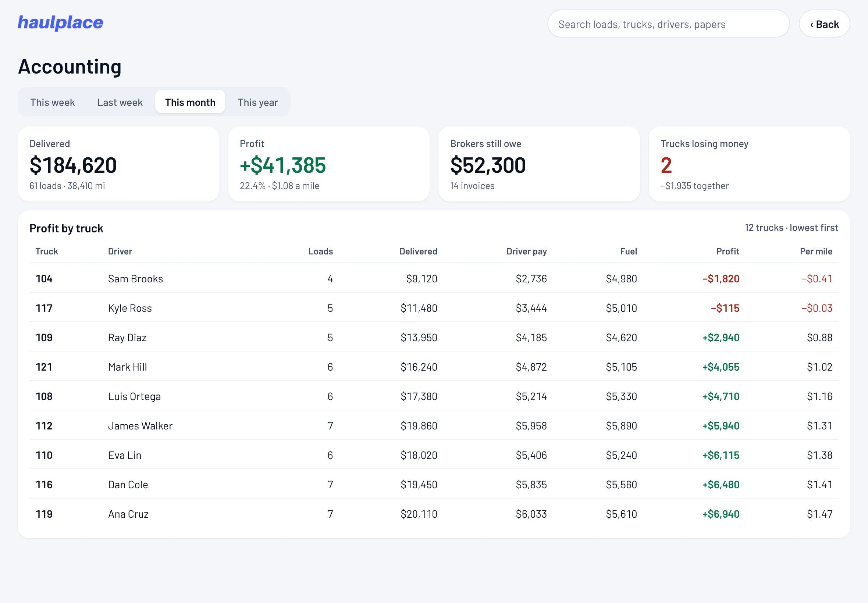Click the $5,240 fuel value
The width and height of the screenshot is (868, 603).
pyautogui.click(x=621, y=456)
